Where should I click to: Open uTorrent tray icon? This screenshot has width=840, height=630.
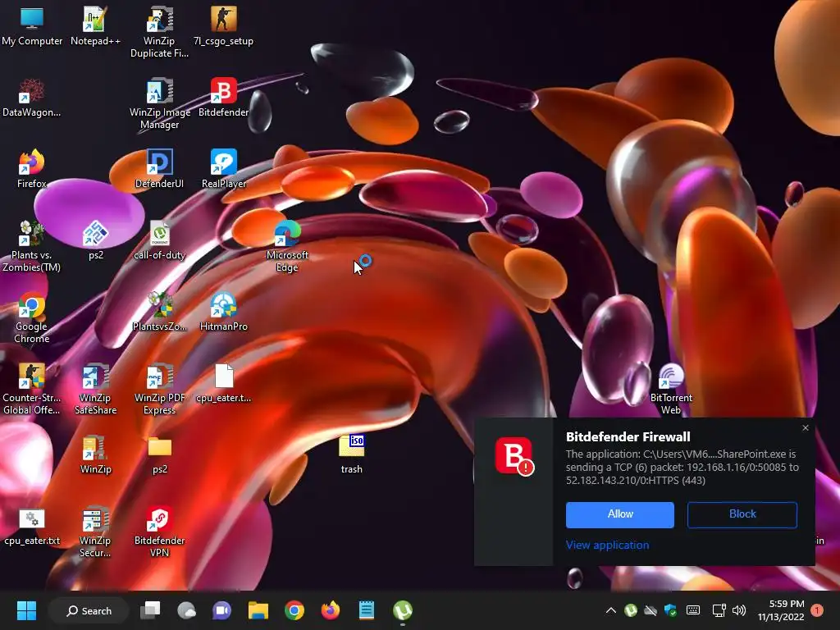tap(631, 610)
